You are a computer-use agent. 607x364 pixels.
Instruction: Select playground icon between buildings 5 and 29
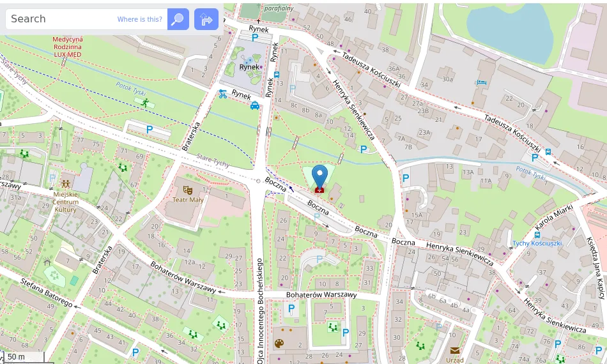click(332, 327)
